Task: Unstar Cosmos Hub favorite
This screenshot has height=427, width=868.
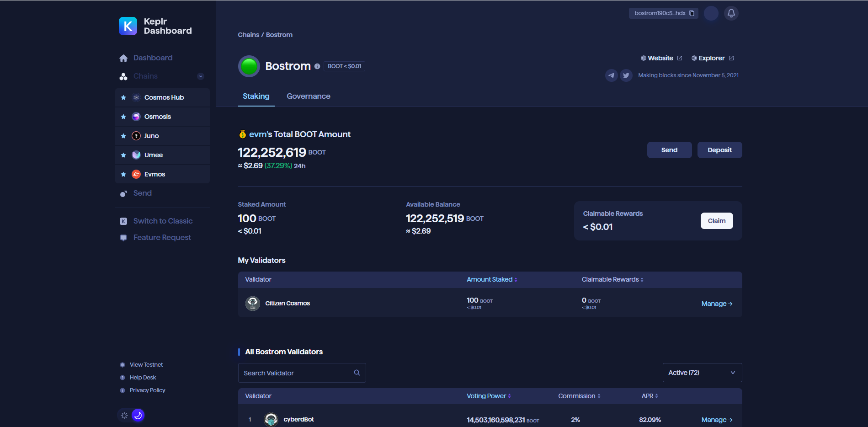Action: tap(123, 97)
